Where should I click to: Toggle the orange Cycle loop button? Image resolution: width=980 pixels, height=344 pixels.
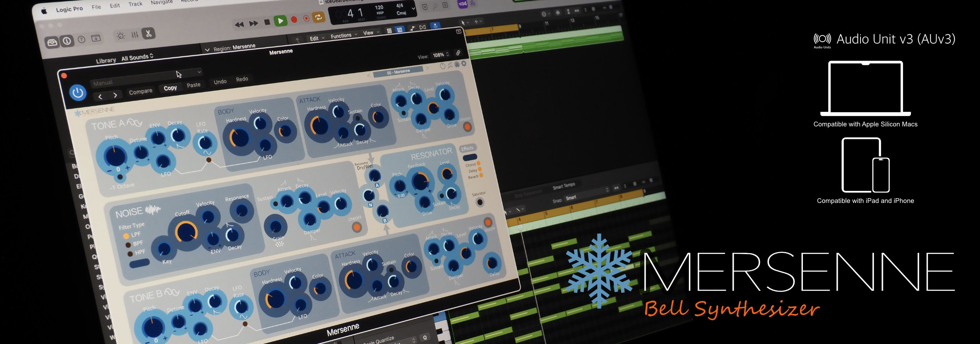pyautogui.click(x=318, y=17)
